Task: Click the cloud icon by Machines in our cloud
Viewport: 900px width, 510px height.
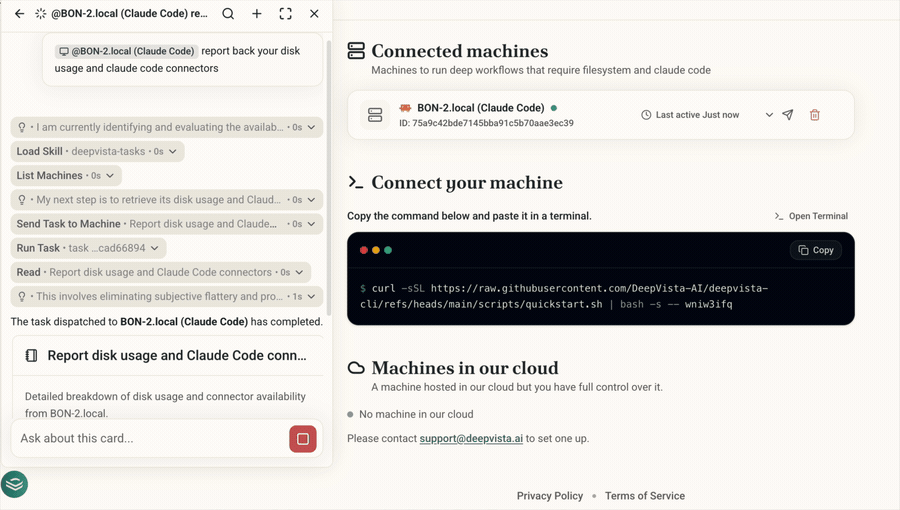Action: [356, 368]
